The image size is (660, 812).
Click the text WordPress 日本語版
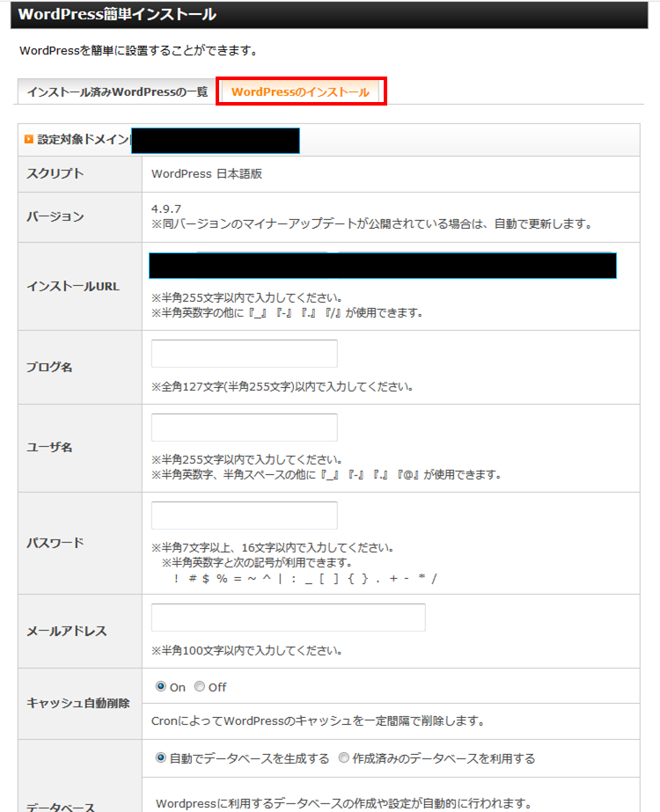207,174
